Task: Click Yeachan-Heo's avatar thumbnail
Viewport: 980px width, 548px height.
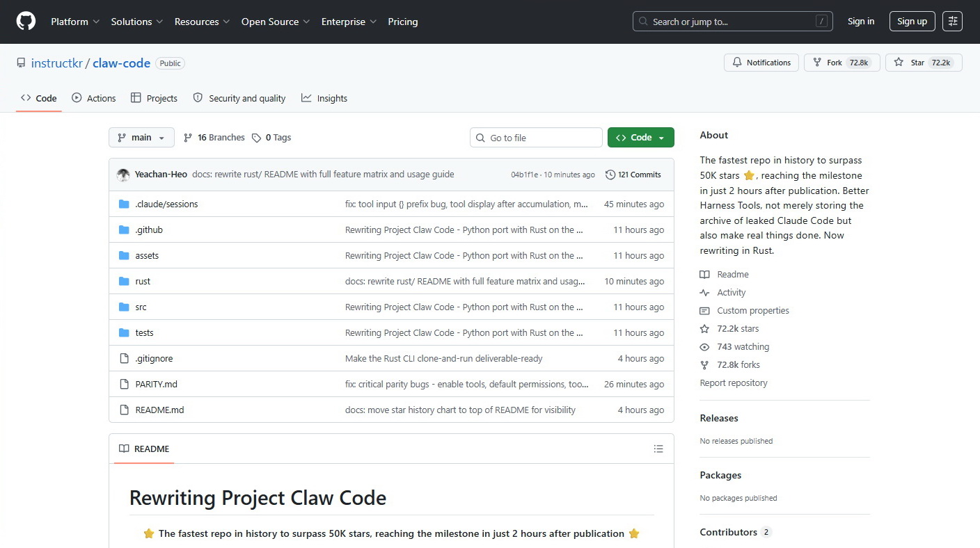Action: (x=123, y=175)
